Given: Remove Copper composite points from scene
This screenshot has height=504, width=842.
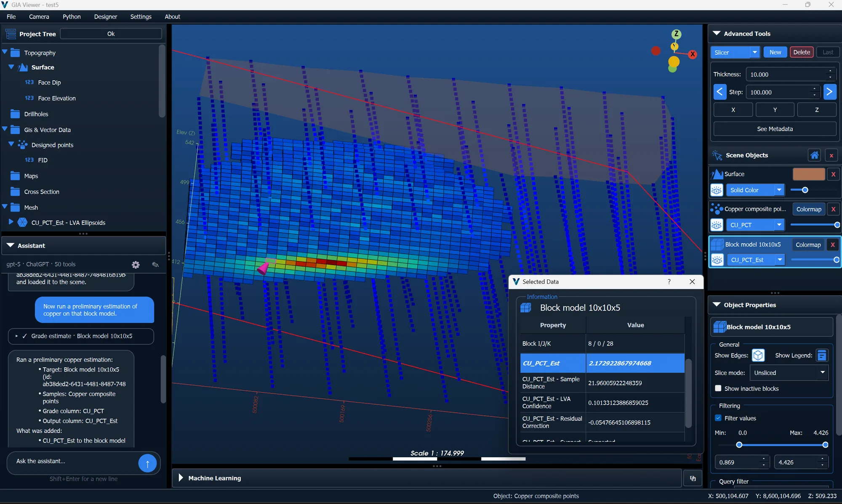Looking at the screenshot, I should 833,209.
